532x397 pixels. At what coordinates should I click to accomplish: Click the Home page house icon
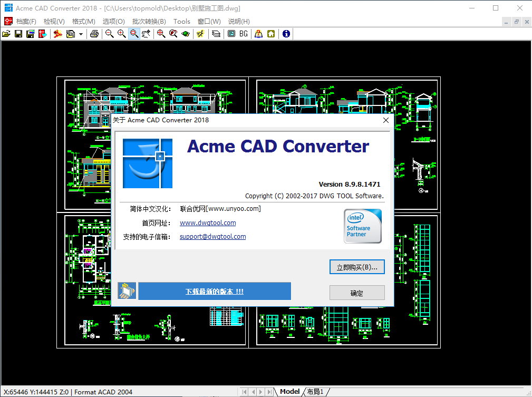(x=271, y=34)
